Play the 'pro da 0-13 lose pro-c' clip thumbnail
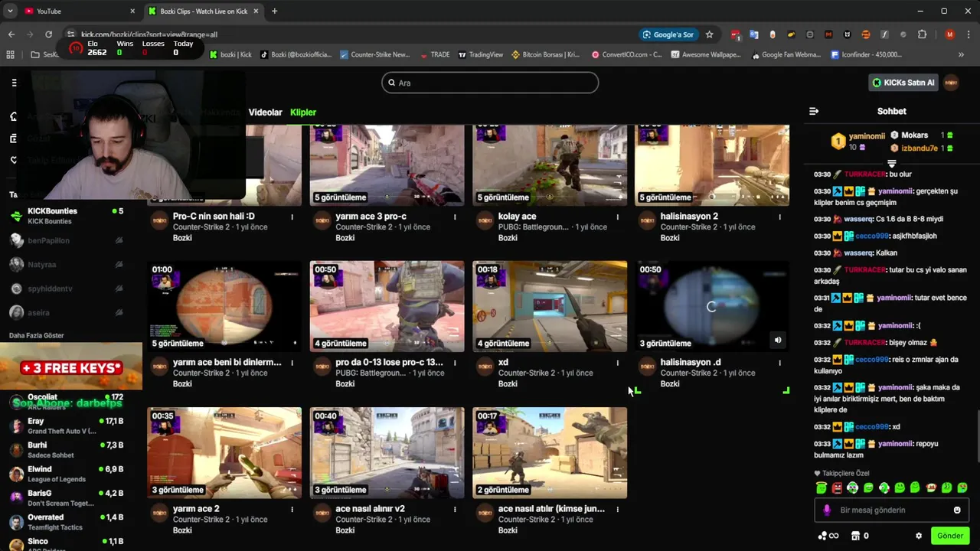 pos(387,306)
